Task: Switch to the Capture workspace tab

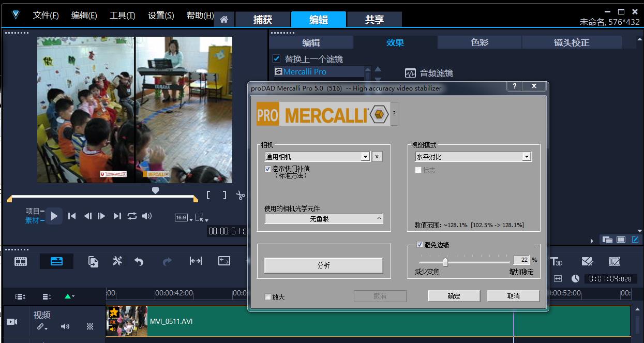Action: pyautogui.click(x=263, y=20)
